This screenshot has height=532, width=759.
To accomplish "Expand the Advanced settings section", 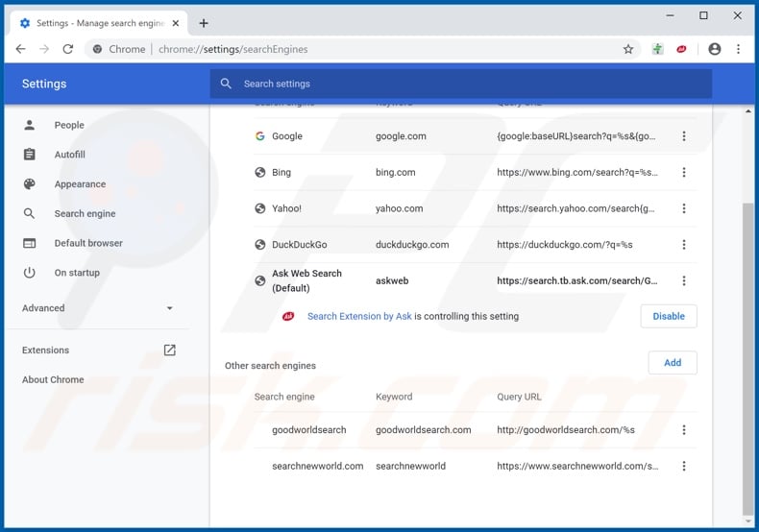I will [x=97, y=308].
